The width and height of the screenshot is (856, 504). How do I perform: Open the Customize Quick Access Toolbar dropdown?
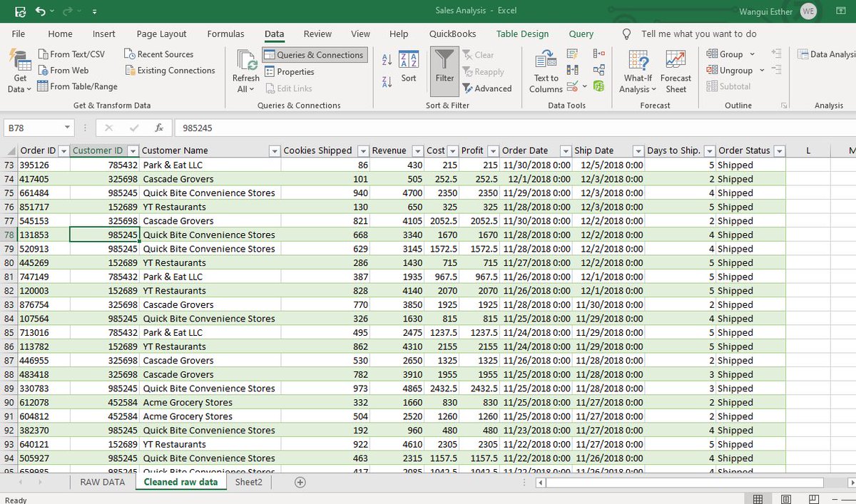click(x=95, y=11)
